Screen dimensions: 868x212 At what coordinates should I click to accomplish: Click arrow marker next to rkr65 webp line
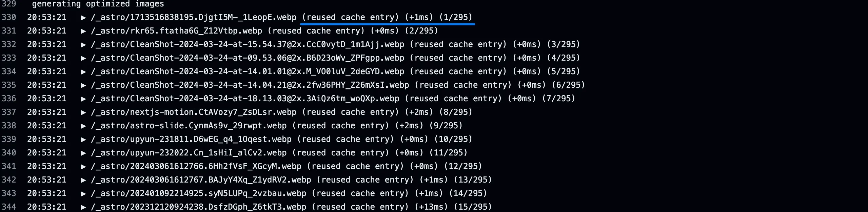pyautogui.click(x=83, y=31)
